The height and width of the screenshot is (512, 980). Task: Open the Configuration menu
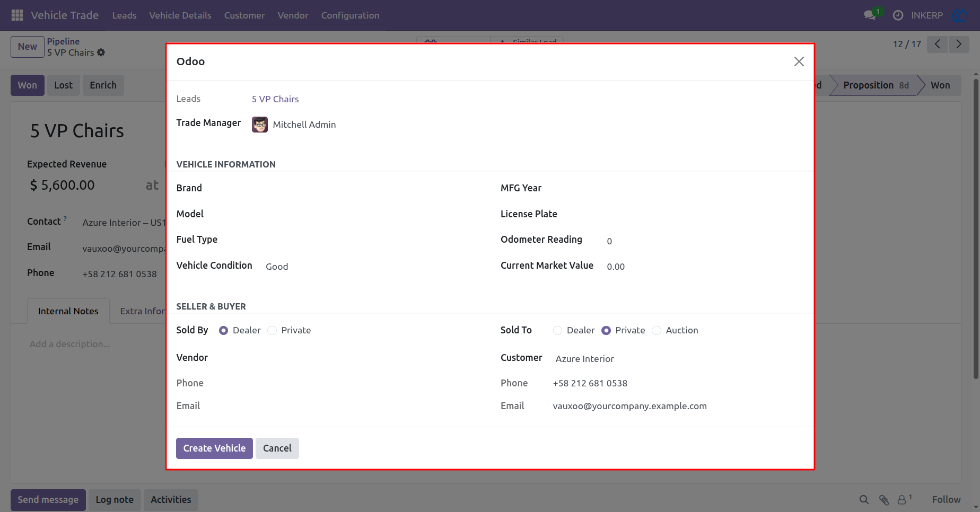tap(350, 15)
